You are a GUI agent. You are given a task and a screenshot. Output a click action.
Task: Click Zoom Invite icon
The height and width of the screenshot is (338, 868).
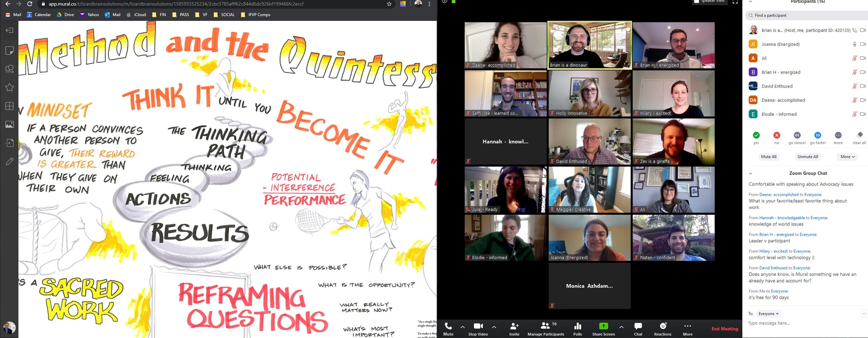click(514, 329)
